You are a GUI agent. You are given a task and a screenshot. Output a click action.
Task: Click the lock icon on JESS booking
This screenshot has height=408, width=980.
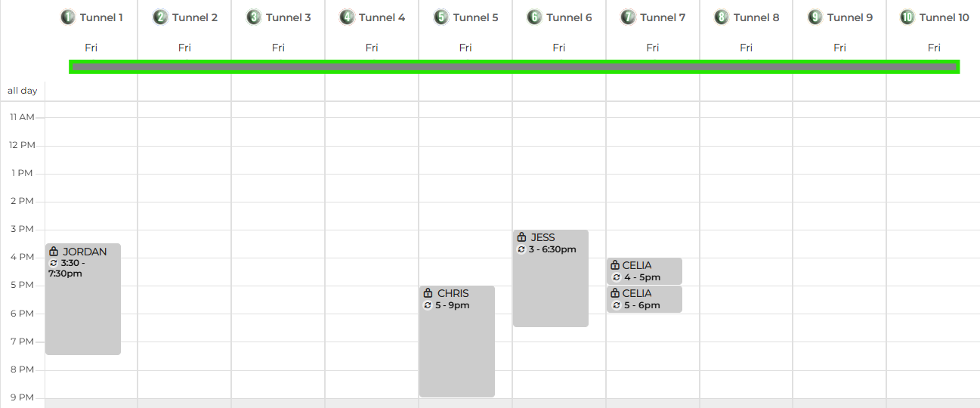tap(521, 237)
